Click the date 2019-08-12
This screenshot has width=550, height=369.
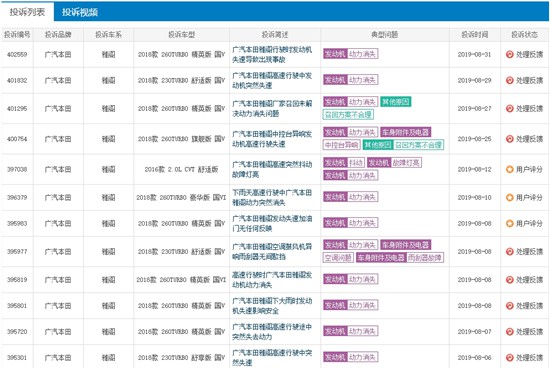[x=475, y=169]
